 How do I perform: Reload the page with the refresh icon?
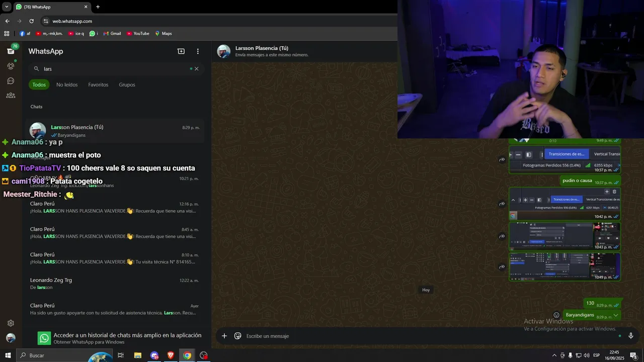click(x=31, y=21)
